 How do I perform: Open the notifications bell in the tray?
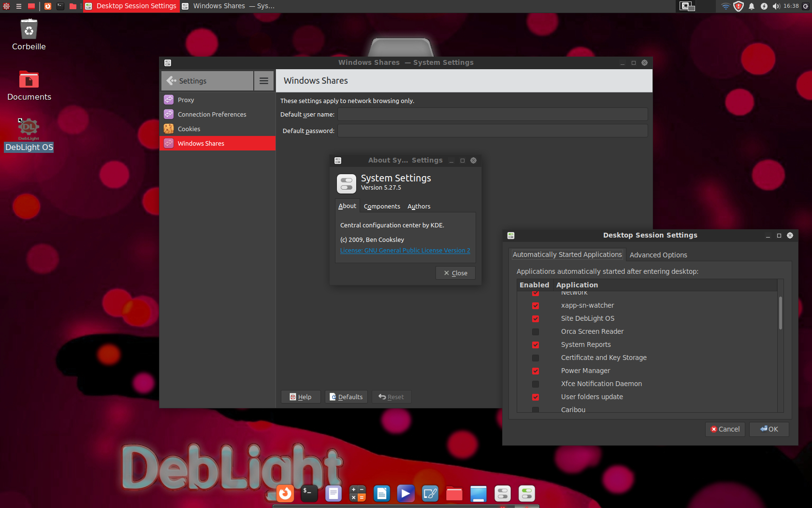pyautogui.click(x=752, y=6)
